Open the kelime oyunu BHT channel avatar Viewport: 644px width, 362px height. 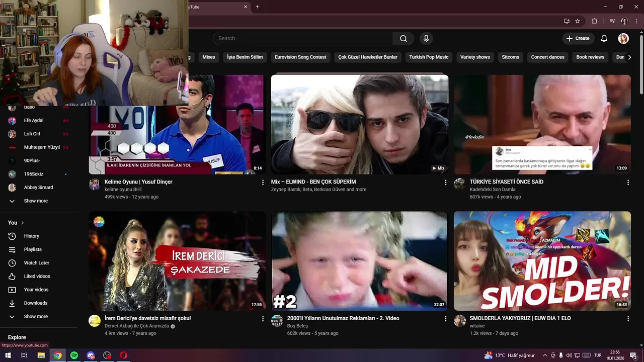pos(95,185)
